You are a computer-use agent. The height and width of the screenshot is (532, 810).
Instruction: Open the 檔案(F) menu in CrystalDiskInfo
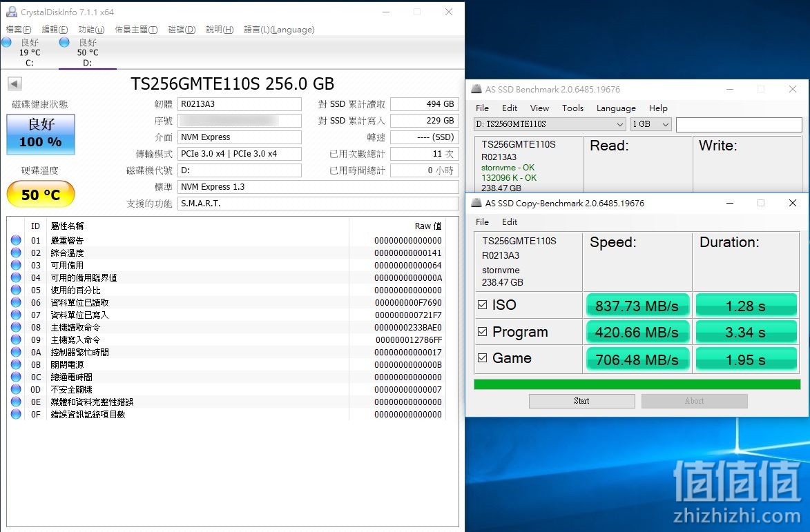click(x=19, y=30)
